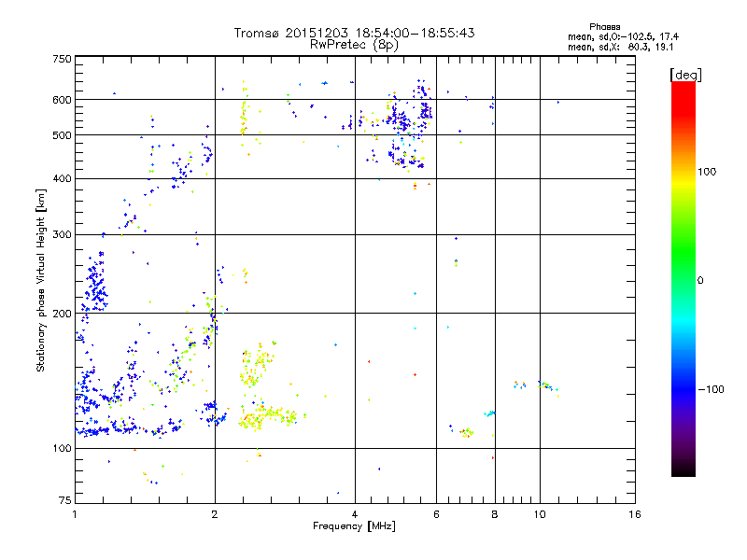This screenshot has height=560, width=747.
Task: Click the y-axis tick label '300'
Action: tap(62, 235)
